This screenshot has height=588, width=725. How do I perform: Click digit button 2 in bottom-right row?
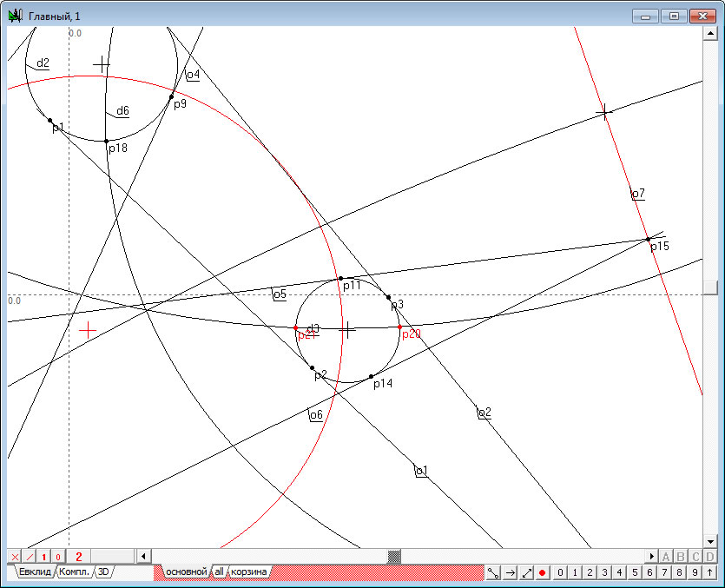(590, 572)
